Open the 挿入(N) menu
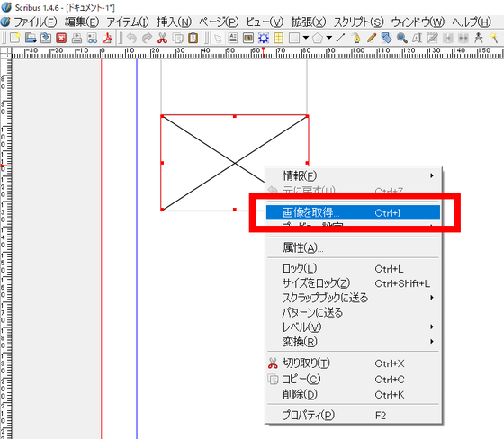 [174, 22]
